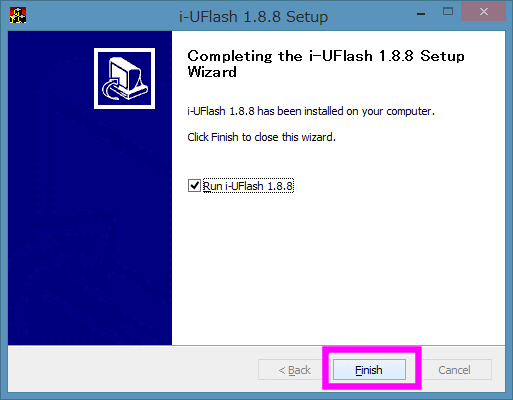Click the word Wizard in the heading
This screenshot has width=513, height=400.
pyautogui.click(x=212, y=72)
